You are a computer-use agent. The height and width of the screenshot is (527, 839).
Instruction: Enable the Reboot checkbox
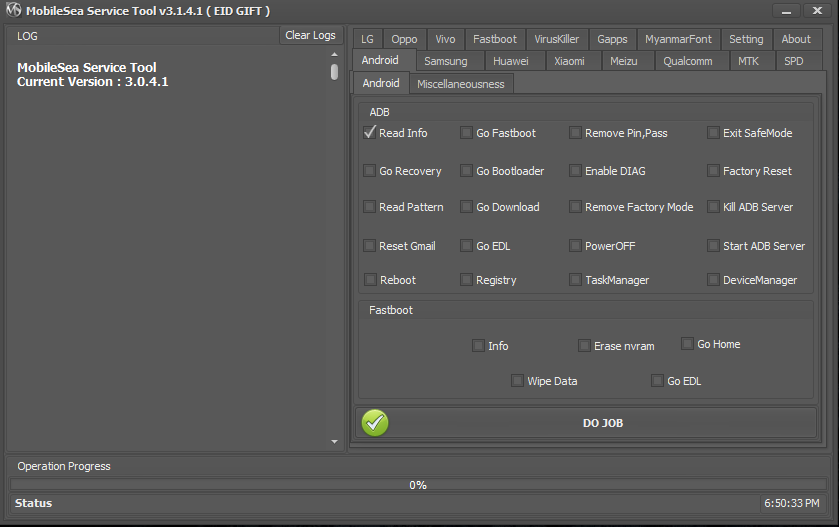[370, 280]
